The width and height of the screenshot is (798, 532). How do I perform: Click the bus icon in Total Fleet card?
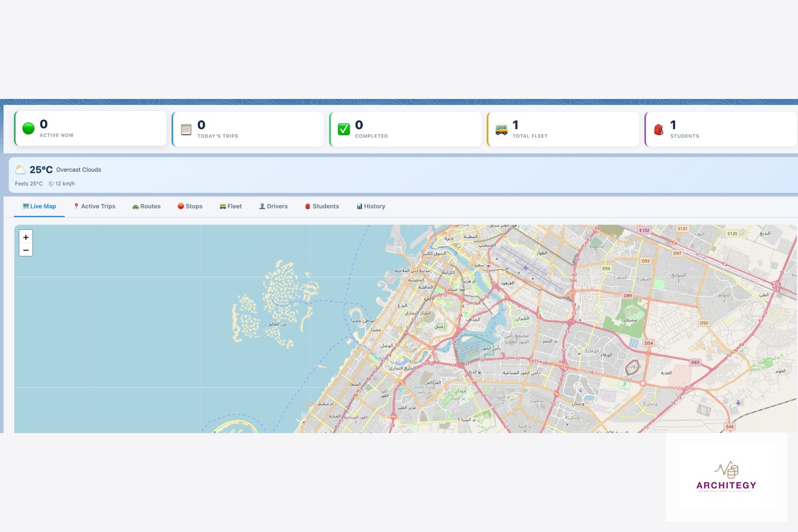[x=501, y=129]
